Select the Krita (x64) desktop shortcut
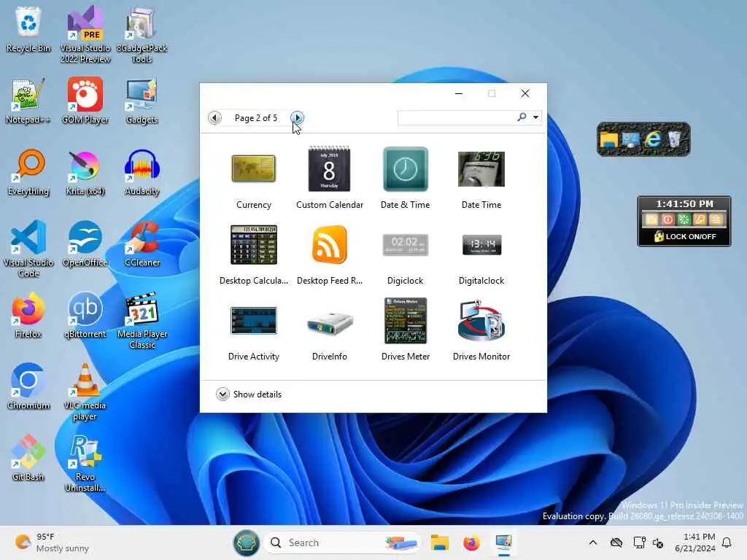Viewport: 747px width, 560px height. [x=85, y=172]
